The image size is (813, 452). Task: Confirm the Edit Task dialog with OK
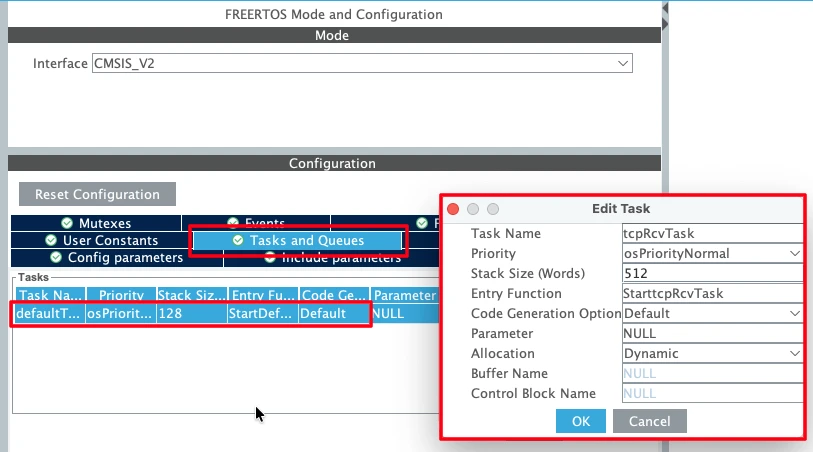(581, 421)
